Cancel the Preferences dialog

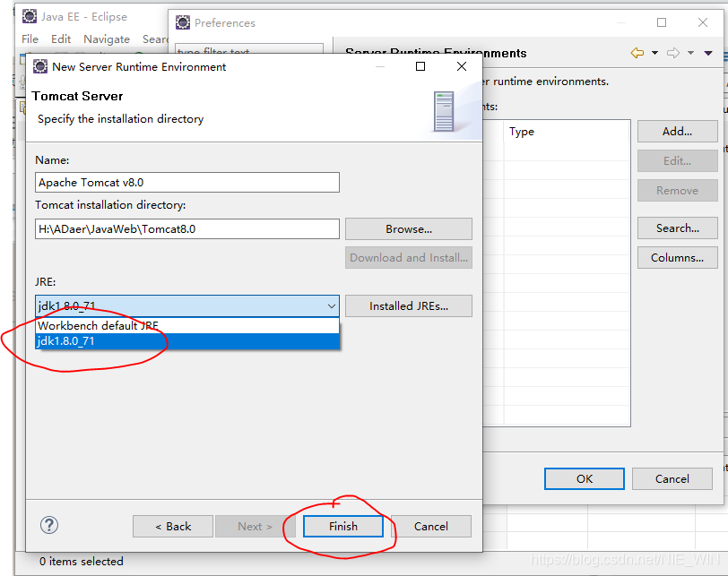[672, 478]
